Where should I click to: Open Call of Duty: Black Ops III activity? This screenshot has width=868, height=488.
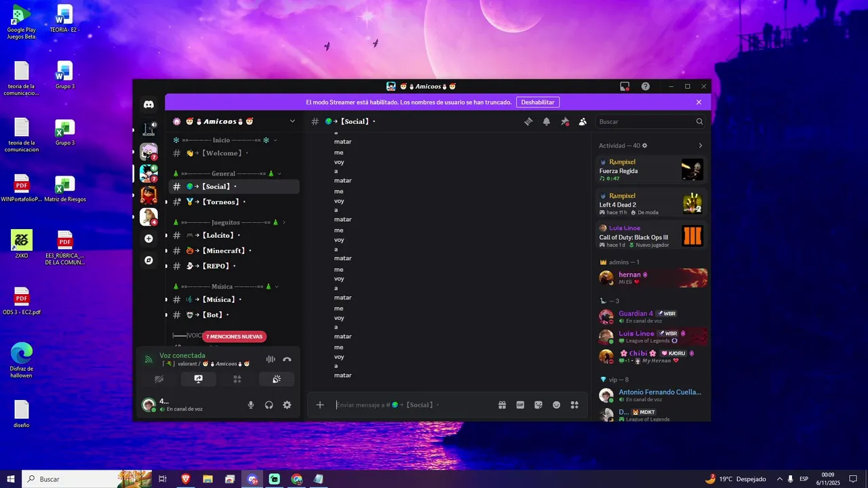click(651, 236)
